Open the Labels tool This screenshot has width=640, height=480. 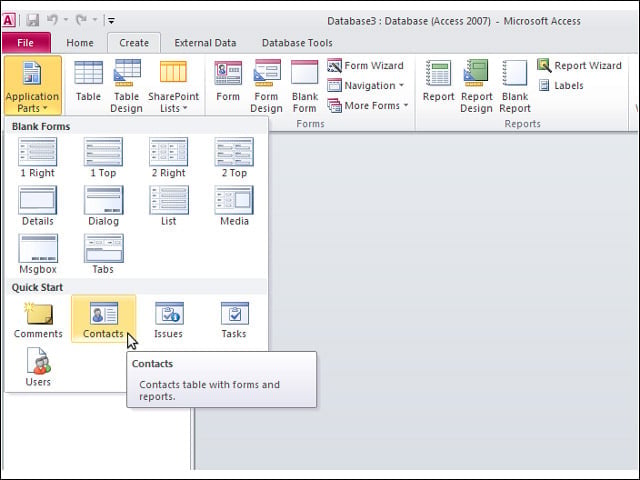(x=561, y=86)
